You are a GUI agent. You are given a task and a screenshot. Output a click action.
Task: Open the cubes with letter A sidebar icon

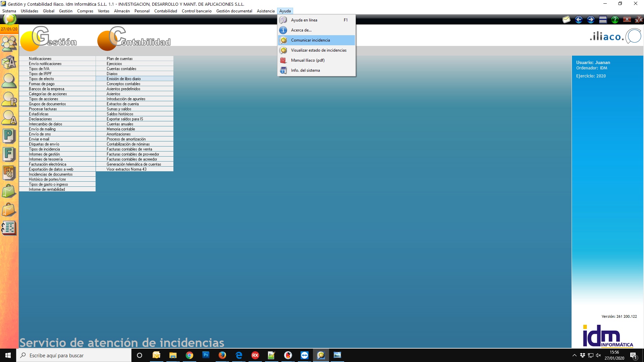(x=9, y=62)
